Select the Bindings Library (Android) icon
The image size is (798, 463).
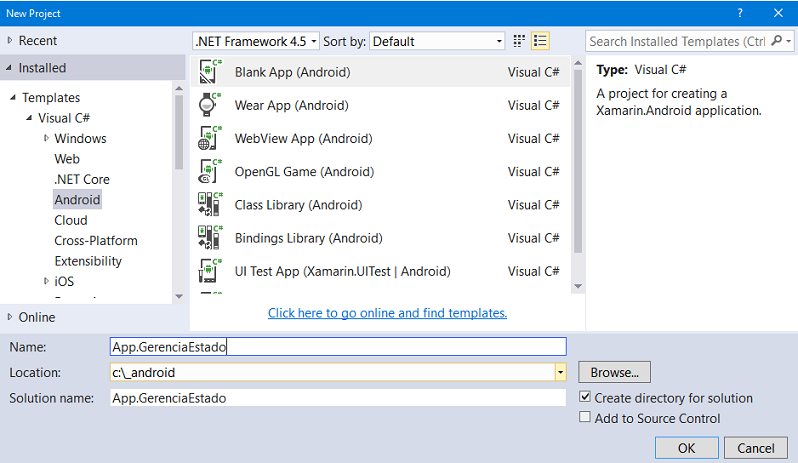[210, 238]
